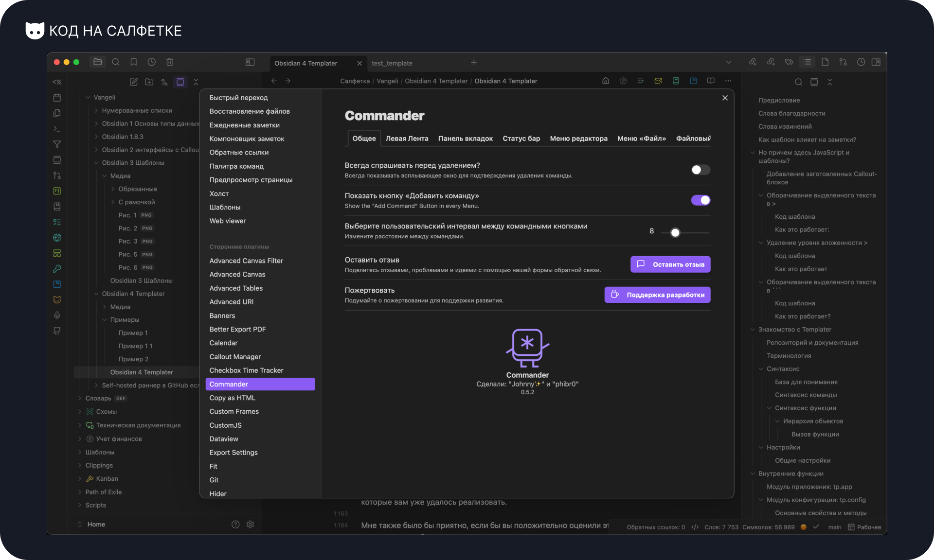Click Vangeli in breadcrumb path

click(x=387, y=81)
